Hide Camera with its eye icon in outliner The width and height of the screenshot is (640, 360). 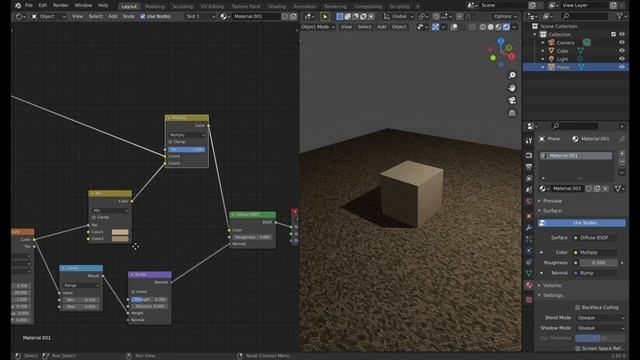pos(622,42)
